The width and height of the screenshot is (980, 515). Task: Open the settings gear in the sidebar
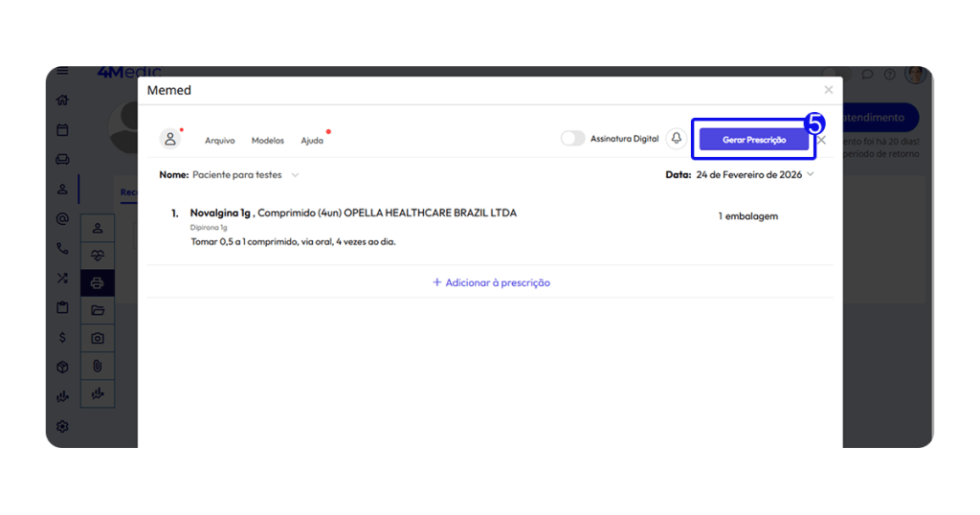coord(62,426)
